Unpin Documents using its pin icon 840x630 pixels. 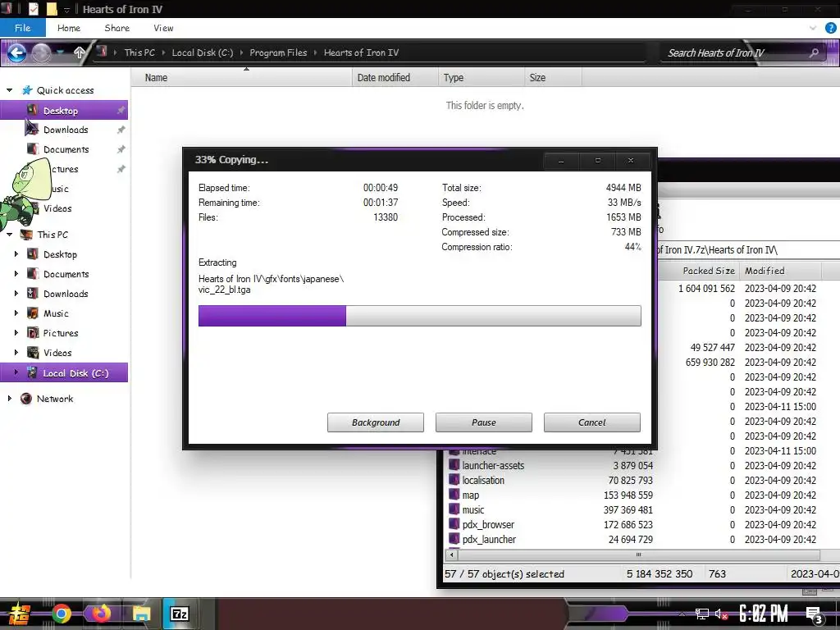[121, 149]
